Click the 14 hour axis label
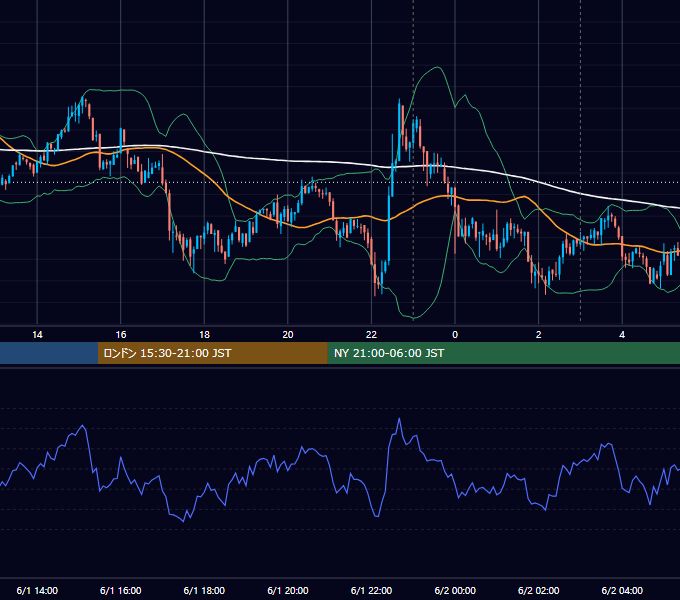Image resolution: width=680 pixels, height=600 pixels. (x=37, y=335)
